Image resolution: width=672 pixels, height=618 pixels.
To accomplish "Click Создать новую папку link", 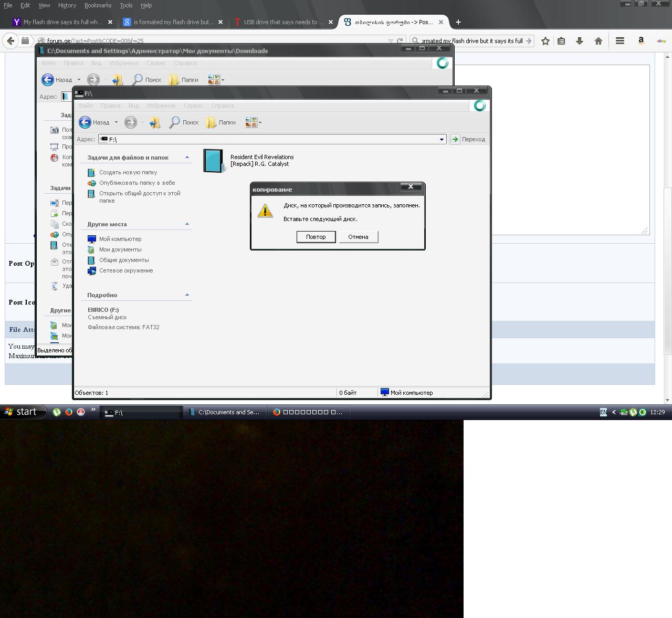I will tap(128, 172).
